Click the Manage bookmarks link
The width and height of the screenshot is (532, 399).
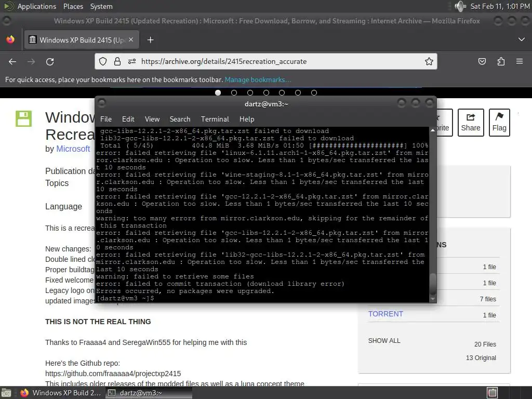tap(258, 79)
